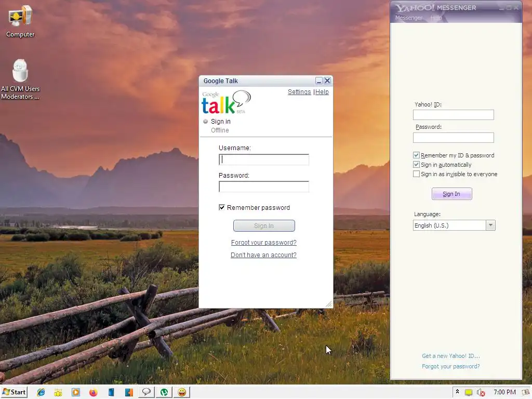This screenshot has height=399, width=532.
Task: Select the uTorrent taskbar button
Action: 164,392
